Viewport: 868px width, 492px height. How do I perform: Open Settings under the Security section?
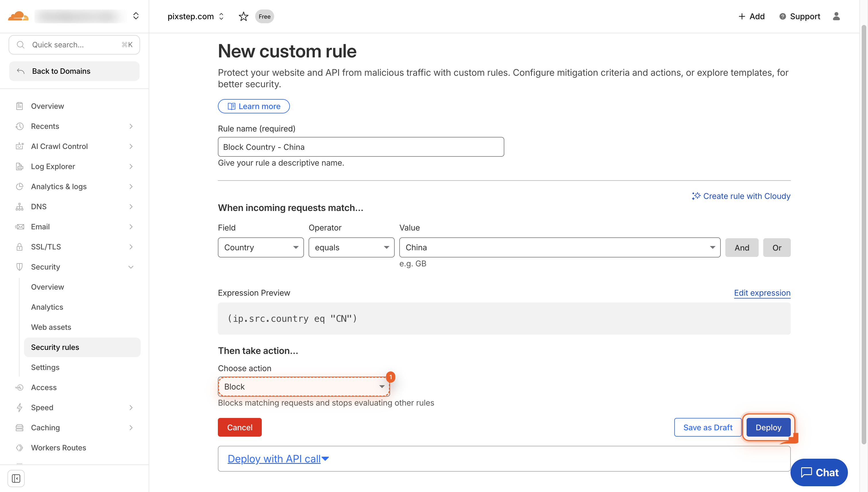(45, 367)
